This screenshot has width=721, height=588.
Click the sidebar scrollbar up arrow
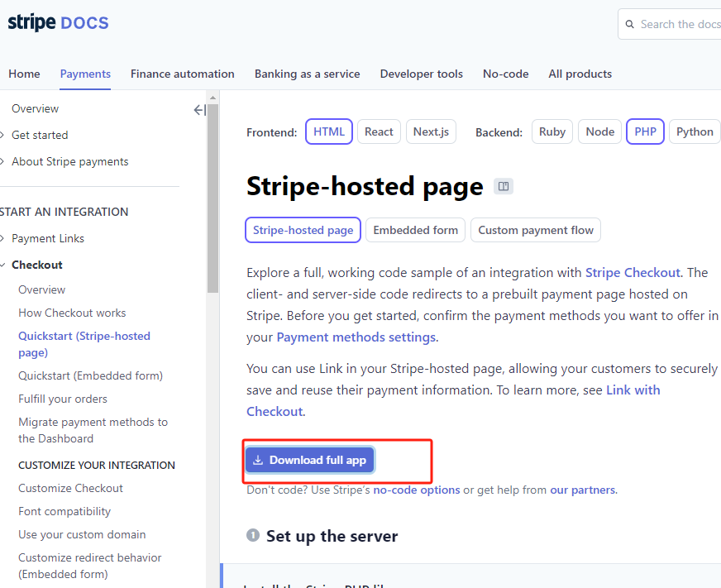(212, 98)
